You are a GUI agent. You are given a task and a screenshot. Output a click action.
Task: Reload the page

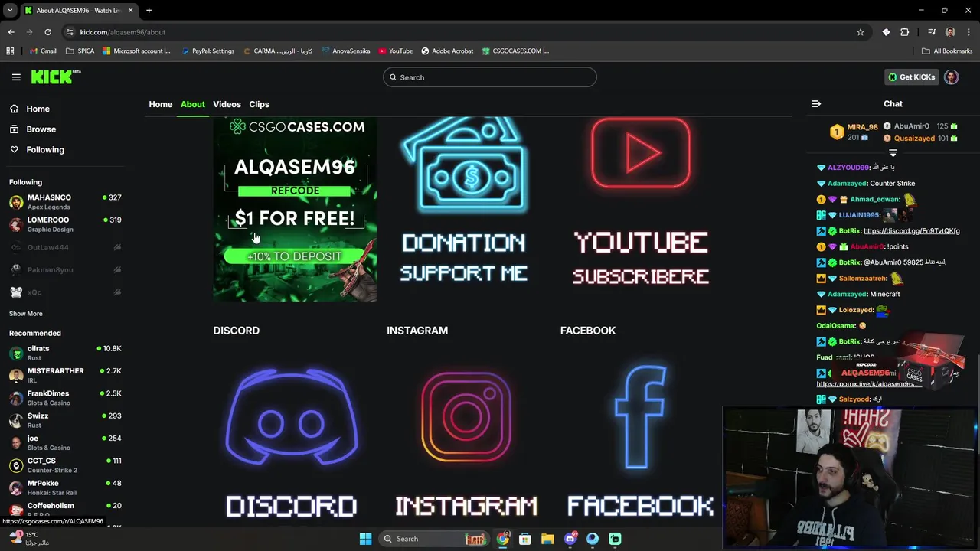tap(47, 32)
